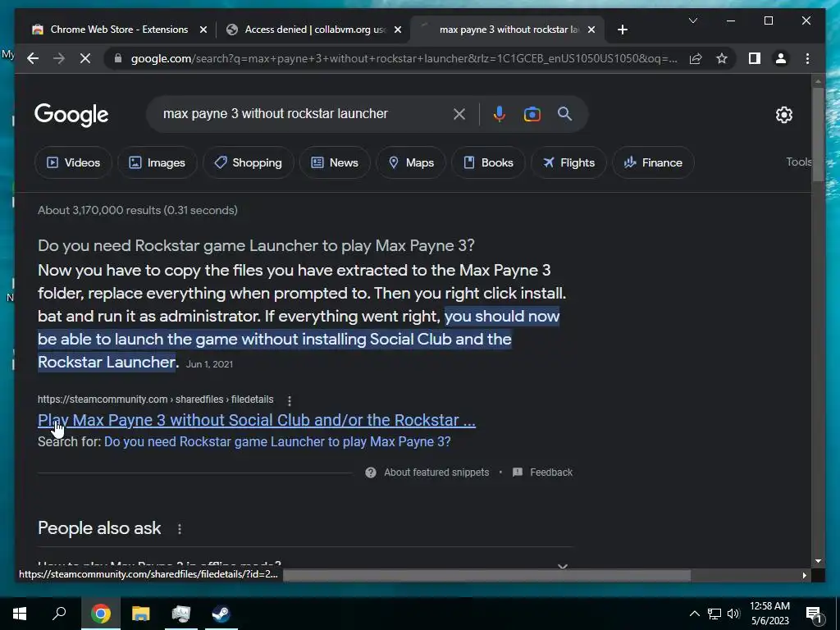Open the Chrome profile avatar

(x=781, y=58)
